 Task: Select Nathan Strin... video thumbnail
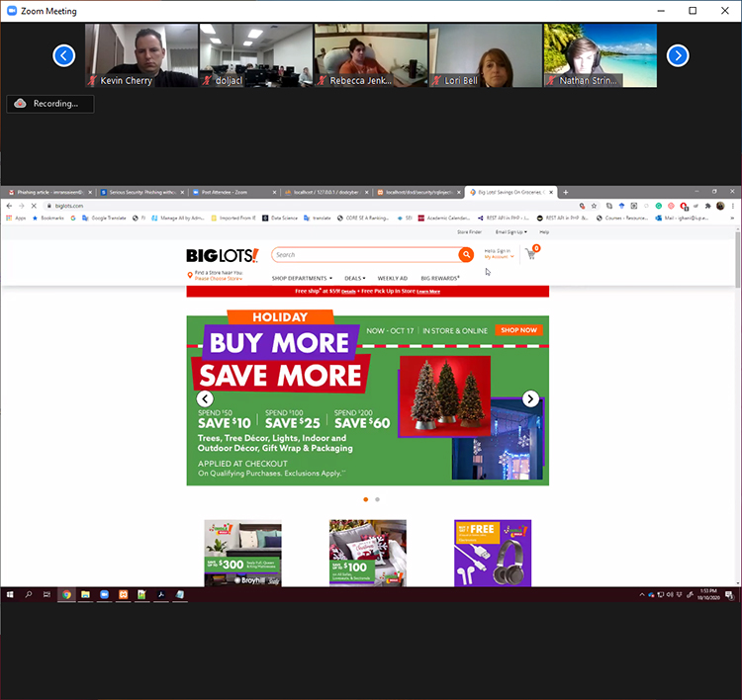click(601, 55)
